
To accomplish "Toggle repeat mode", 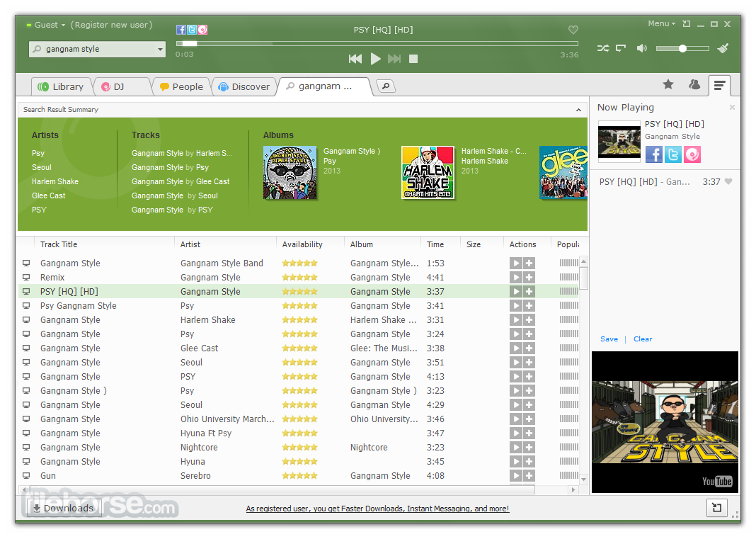I will pos(621,49).
